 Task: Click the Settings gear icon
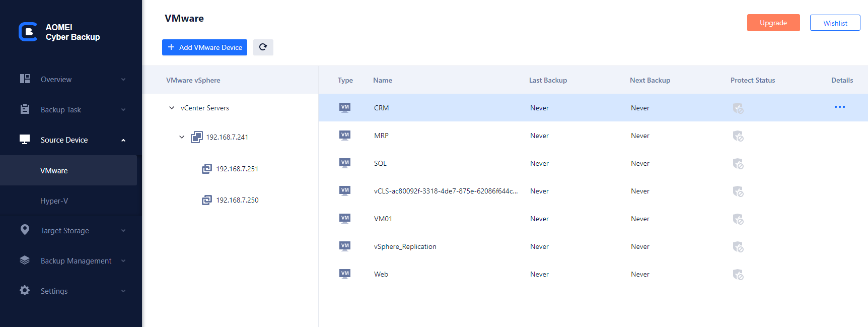point(25,290)
